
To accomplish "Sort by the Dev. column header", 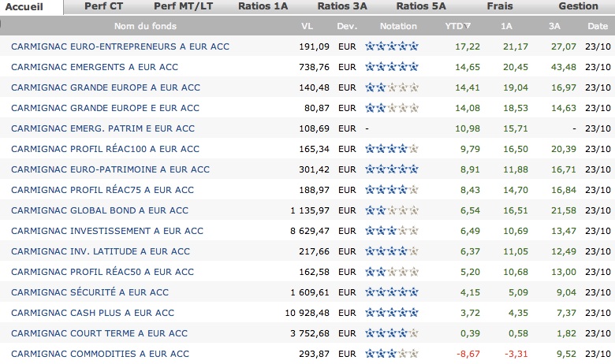I will pyautogui.click(x=347, y=26).
